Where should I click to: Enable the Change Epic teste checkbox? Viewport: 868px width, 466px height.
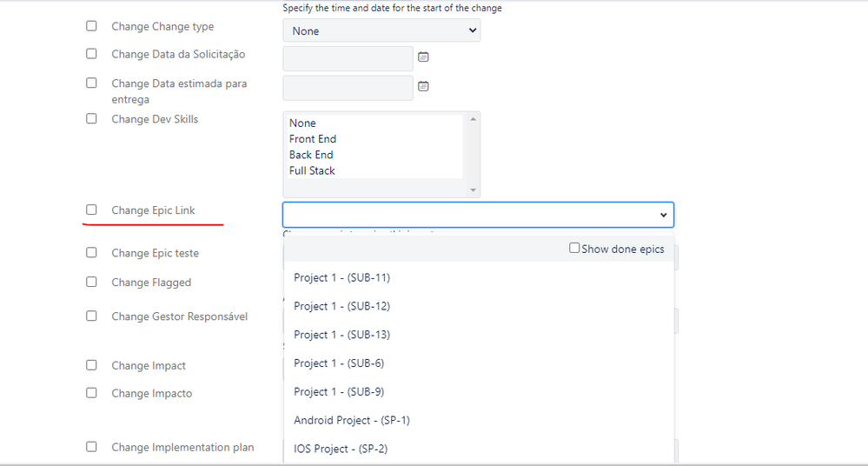point(91,253)
